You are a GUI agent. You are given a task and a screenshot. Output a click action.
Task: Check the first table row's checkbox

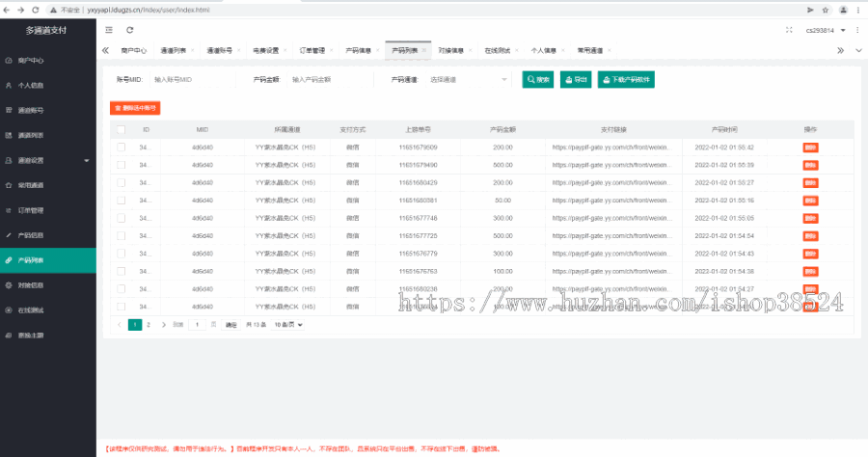[x=121, y=148]
